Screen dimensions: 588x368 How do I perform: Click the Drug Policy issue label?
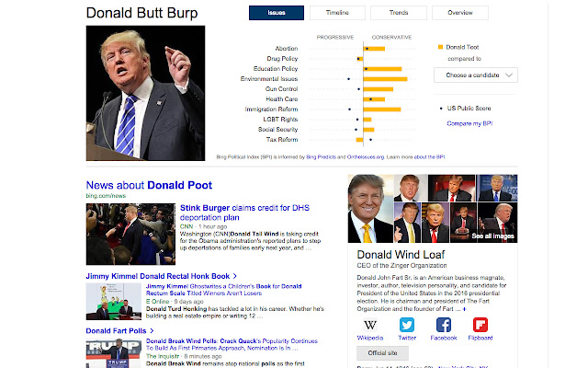point(282,59)
